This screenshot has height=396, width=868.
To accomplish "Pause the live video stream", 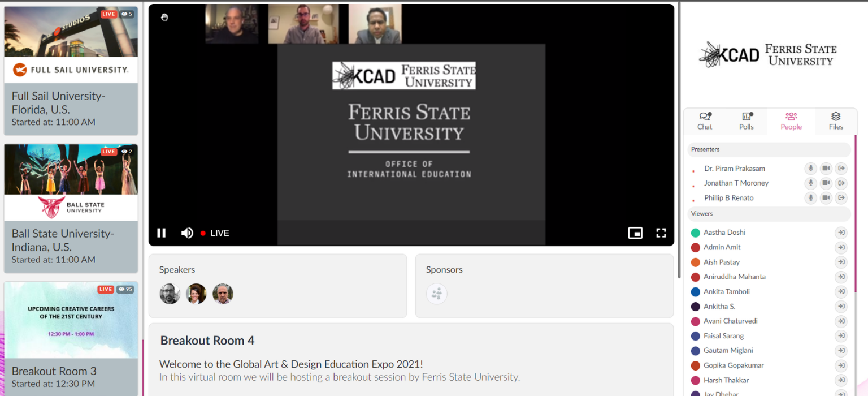I will (162, 233).
